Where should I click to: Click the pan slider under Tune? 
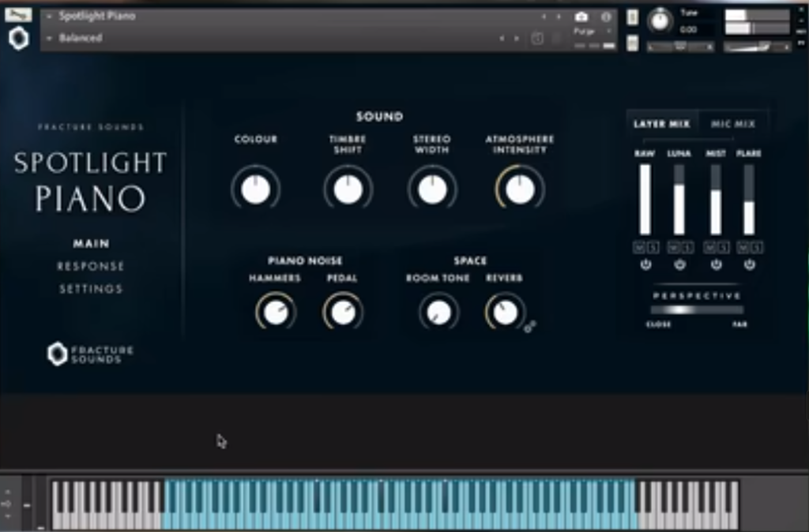[680, 47]
